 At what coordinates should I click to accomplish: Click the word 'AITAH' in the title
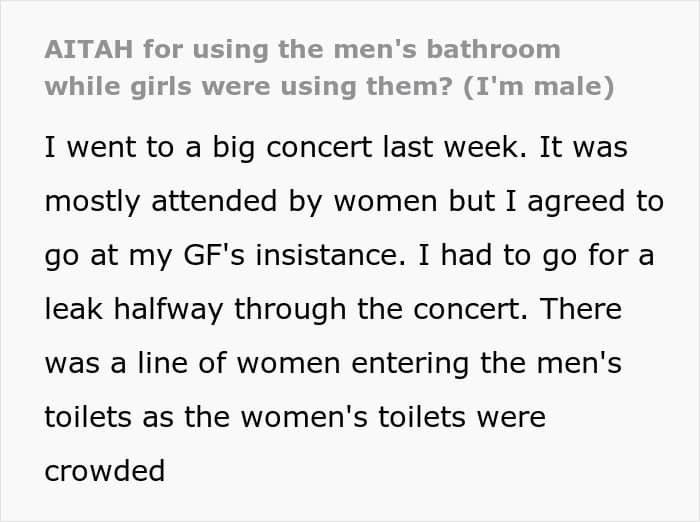click(89, 49)
